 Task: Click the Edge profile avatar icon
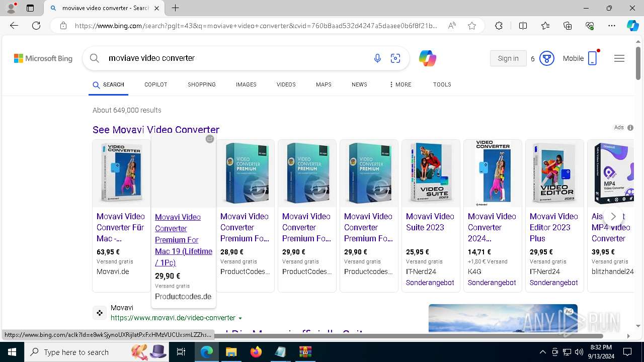11,8
